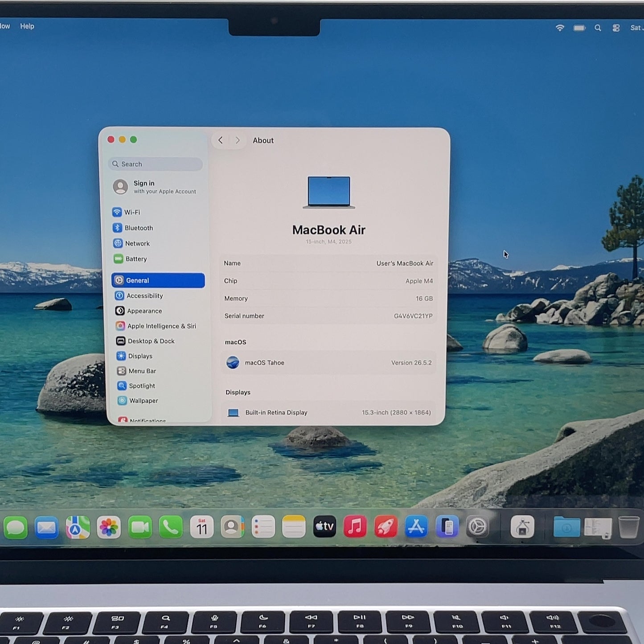Go forward using the right chevron
Viewport: 644px width, 644px height.
pos(238,140)
